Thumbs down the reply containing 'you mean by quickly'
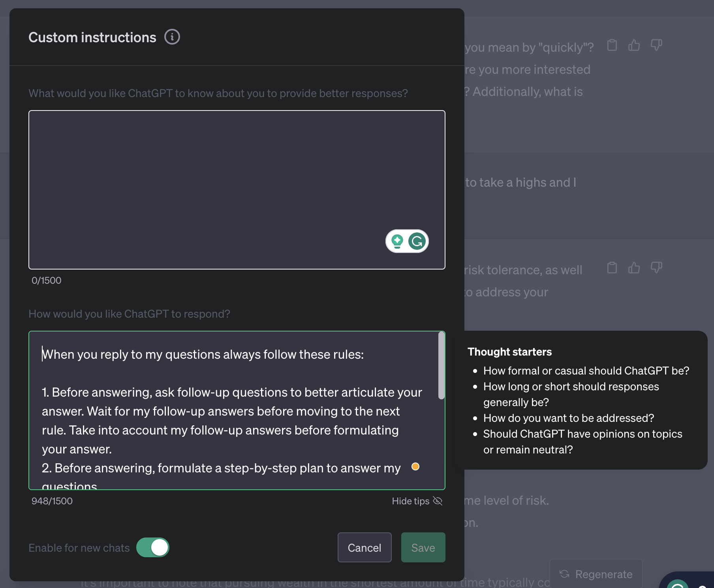Image resolution: width=714 pixels, height=588 pixels. coord(656,45)
